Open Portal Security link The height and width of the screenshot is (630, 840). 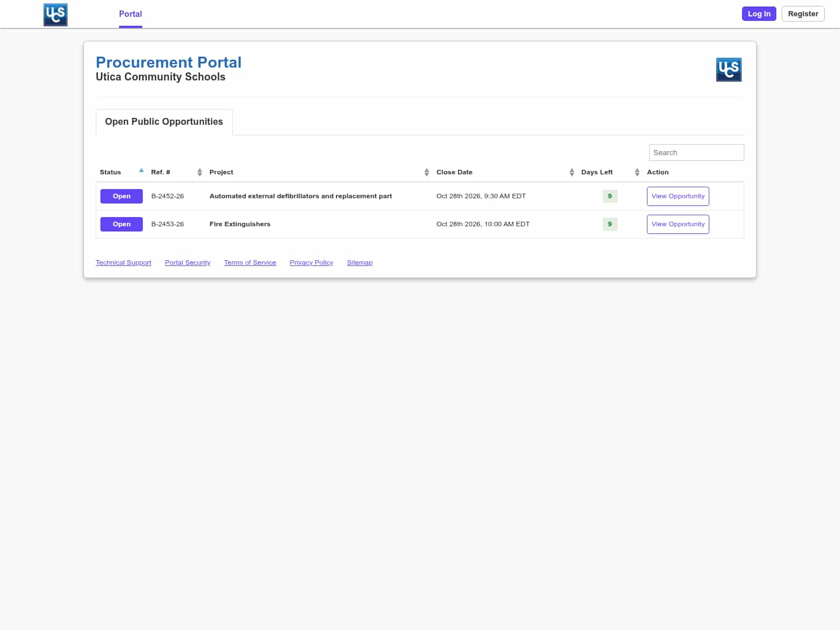[187, 262]
